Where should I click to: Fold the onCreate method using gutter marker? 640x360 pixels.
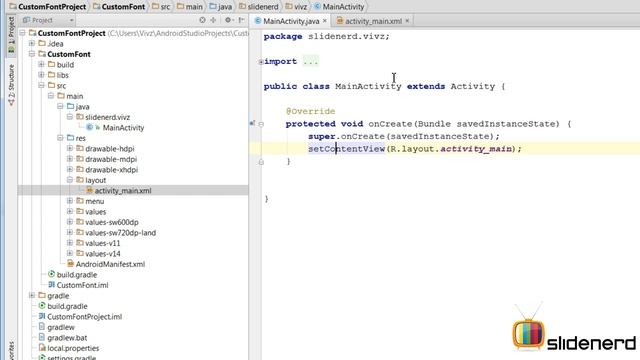261,124
